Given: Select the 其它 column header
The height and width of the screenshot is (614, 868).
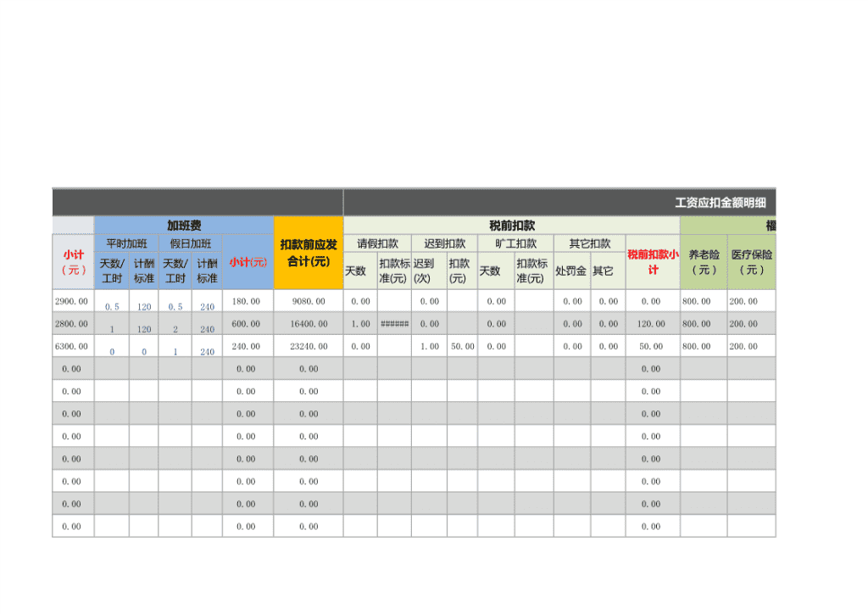Looking at the screenshot, I should click(x=608, y=271).
